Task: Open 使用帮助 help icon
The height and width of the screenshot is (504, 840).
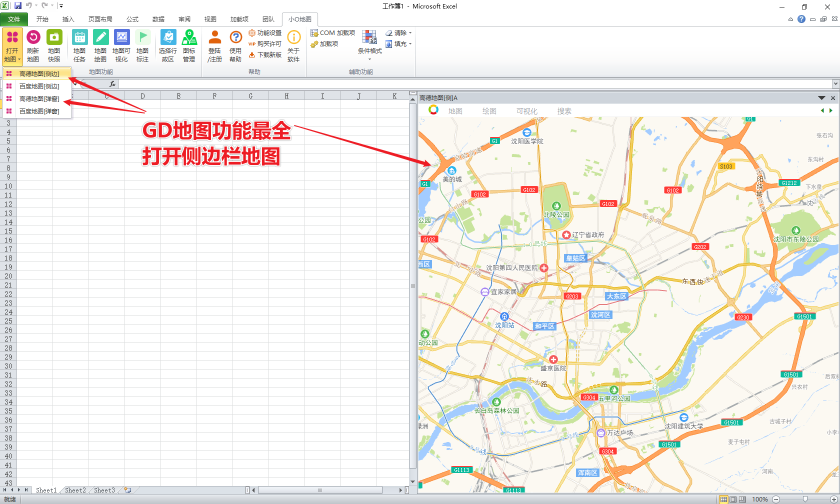Action: (x=235, y=46)
